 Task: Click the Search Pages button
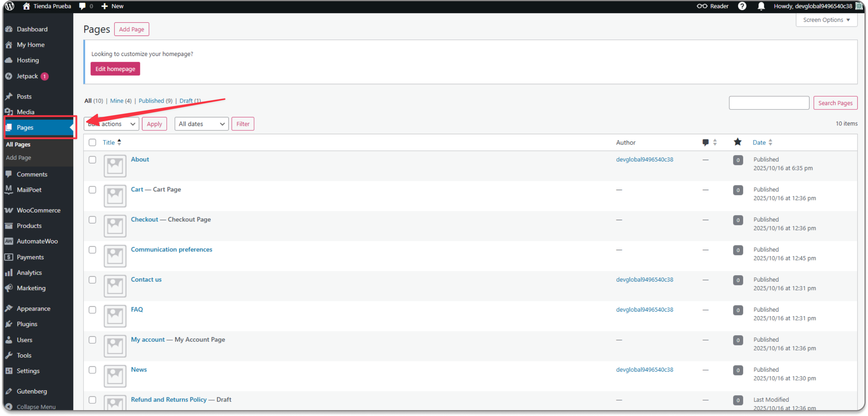pos(835,103)
